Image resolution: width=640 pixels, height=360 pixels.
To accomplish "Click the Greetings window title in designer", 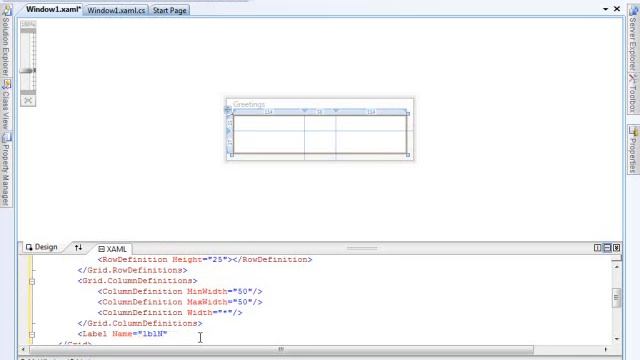I will (249, 104).
